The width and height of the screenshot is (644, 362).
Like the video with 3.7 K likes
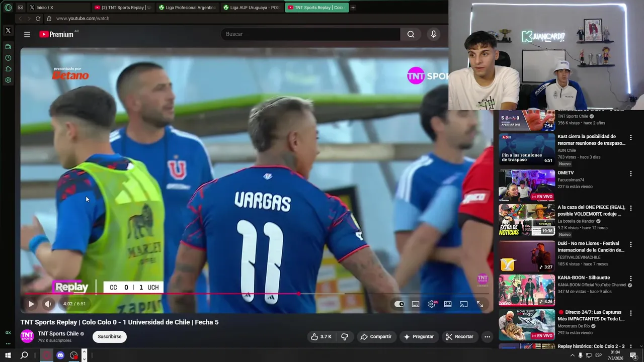tap(321, 337)
